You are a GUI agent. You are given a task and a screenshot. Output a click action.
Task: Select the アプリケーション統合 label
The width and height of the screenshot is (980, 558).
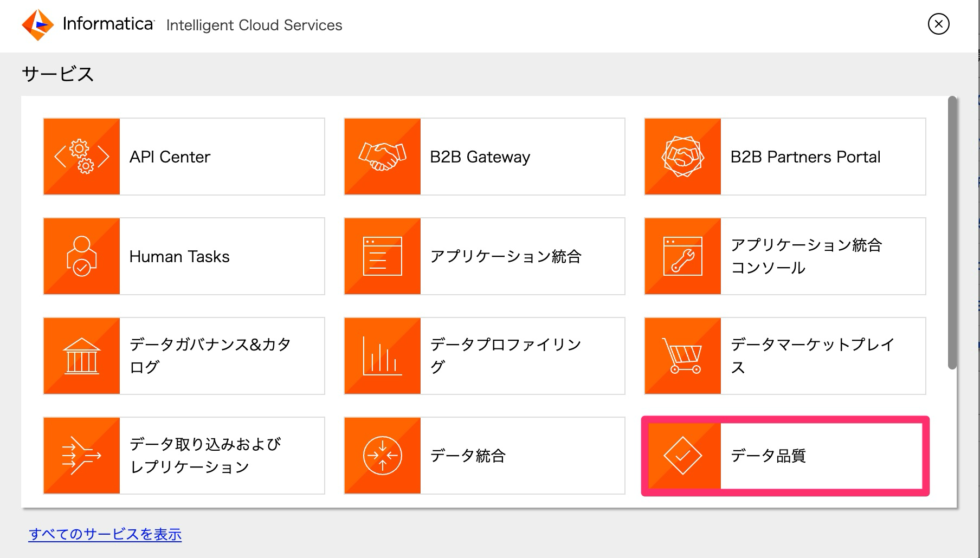pos(506,256)
